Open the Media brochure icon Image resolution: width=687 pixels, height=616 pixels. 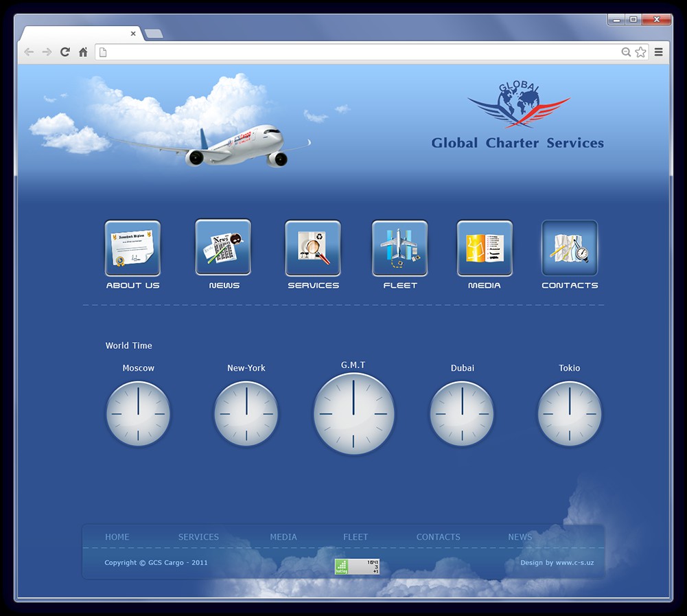[485, 248]
